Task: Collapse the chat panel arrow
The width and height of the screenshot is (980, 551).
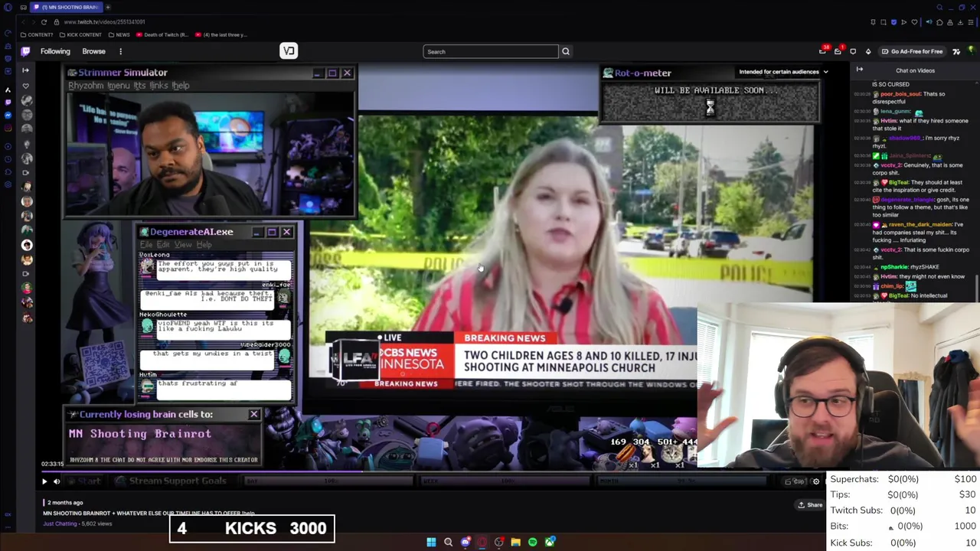Action: tap(859, 70)
